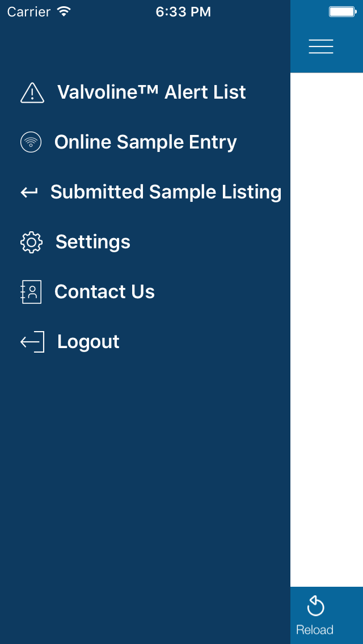Click the Carrier text in status bar
363x644 pixels.
coord(29,12)
